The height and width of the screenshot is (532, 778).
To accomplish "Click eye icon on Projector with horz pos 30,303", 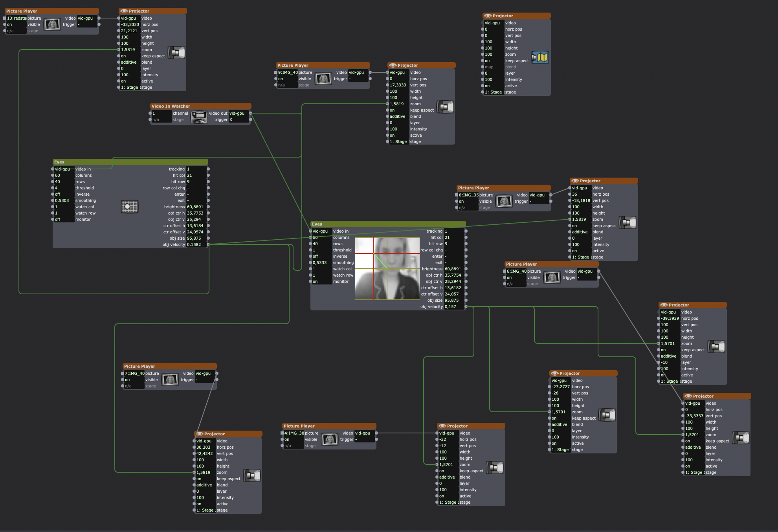I will (x=200, y=434).
